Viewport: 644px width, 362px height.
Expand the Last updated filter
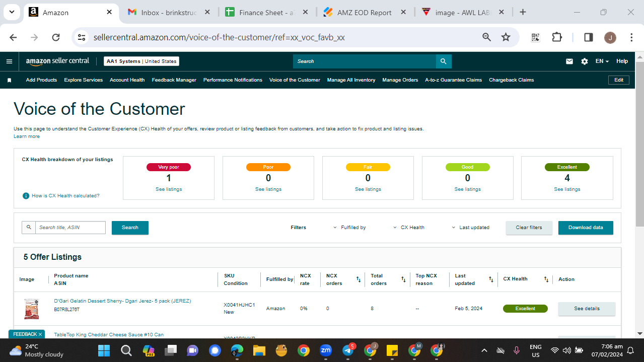click(471, 228)
